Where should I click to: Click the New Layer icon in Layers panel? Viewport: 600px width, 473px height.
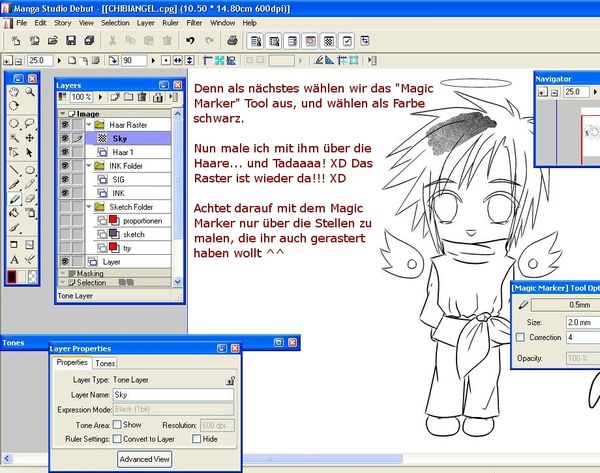(x=115, y=97)
